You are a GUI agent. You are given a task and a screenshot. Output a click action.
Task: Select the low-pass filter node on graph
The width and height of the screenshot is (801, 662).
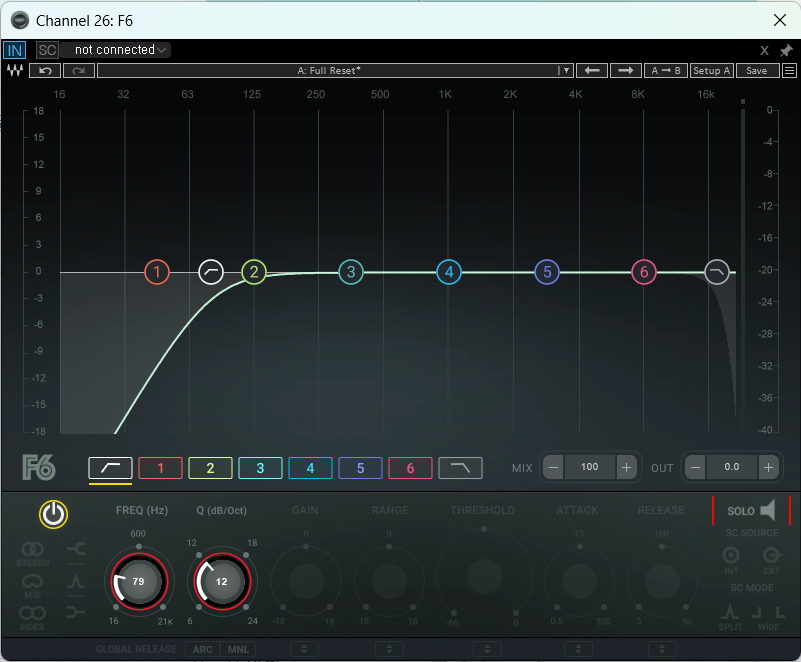(x=717, y=272)
